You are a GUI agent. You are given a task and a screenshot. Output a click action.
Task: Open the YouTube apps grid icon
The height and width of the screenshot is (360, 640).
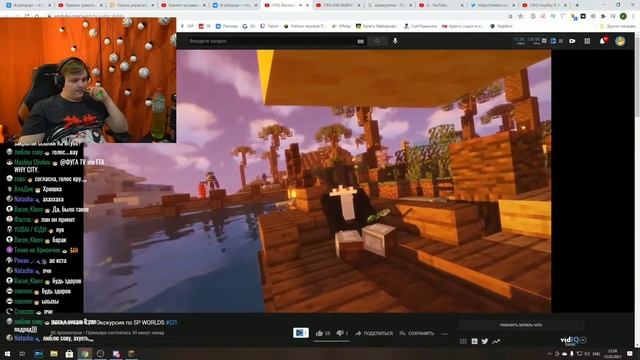587,41
